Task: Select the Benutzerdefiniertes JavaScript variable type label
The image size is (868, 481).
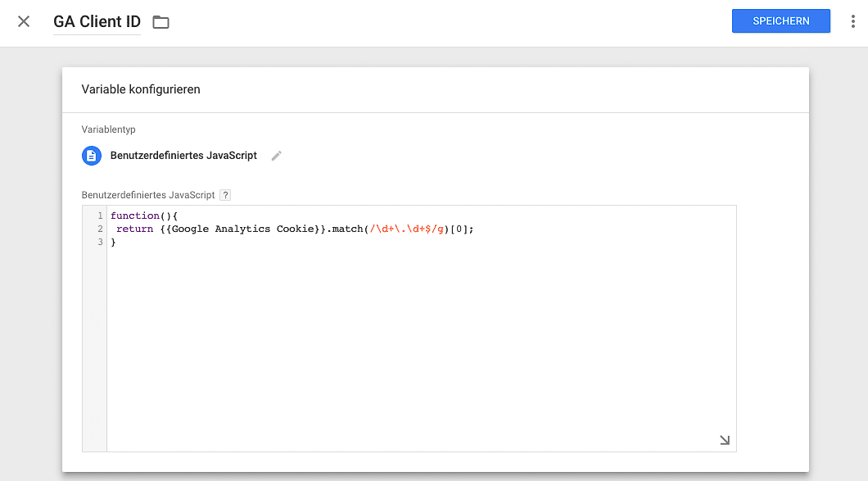Action: tap(183, 156)
